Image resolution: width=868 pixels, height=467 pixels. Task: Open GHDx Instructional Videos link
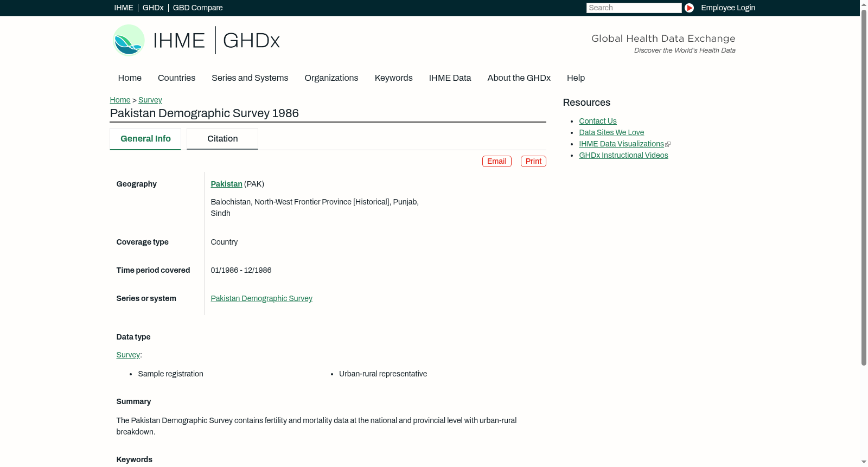(x=623, y=155)
